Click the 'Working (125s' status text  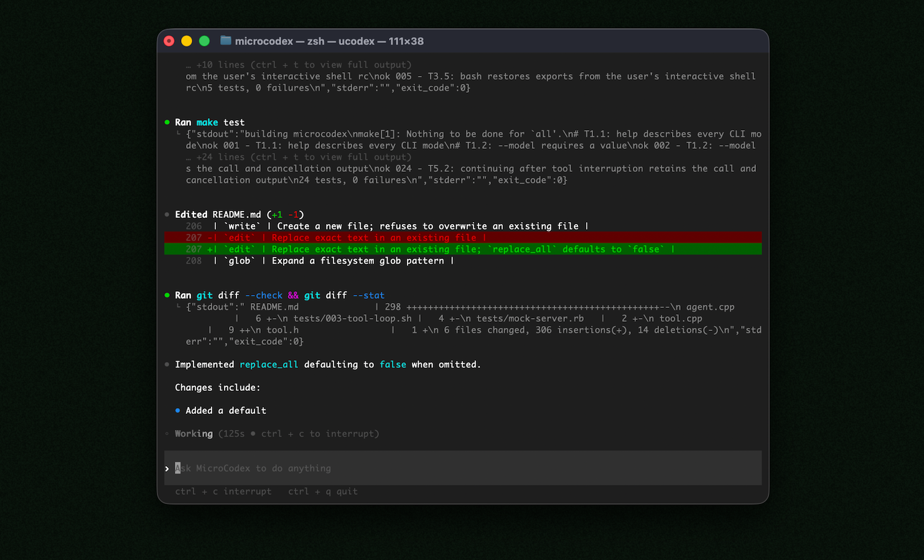tap(210, 434)
